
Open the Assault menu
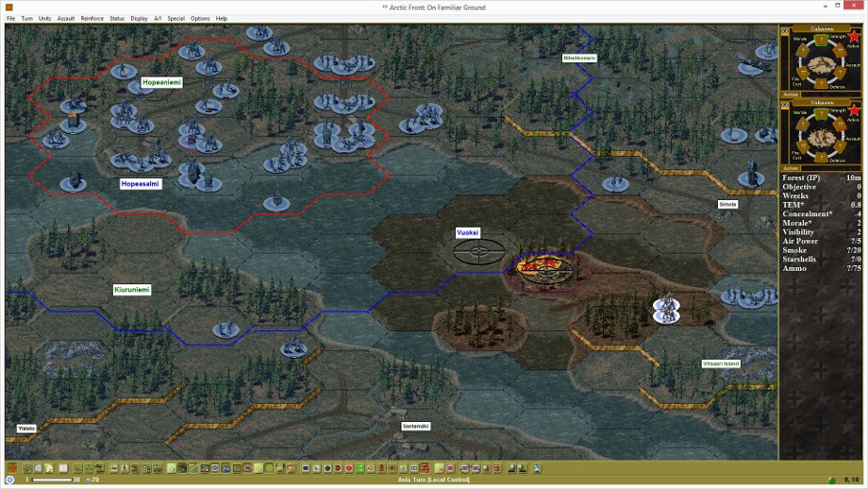tap(66, 18)
